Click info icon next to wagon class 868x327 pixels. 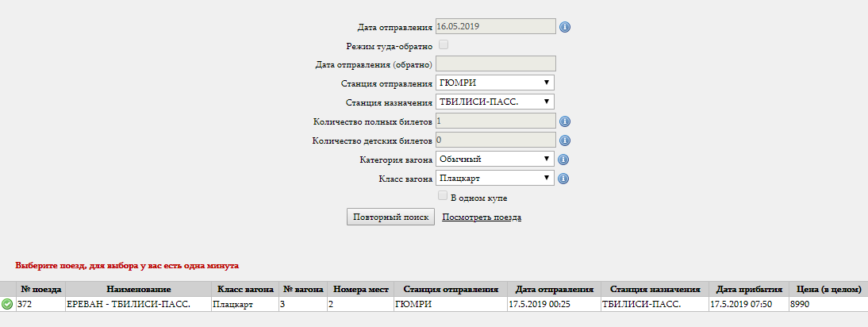[565, 179]
